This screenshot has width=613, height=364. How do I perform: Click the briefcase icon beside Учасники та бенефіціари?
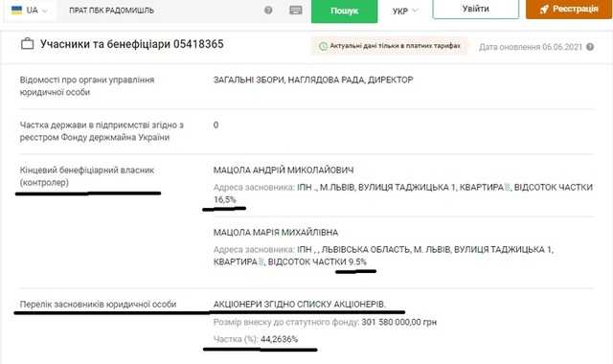[x=27, y=43]
